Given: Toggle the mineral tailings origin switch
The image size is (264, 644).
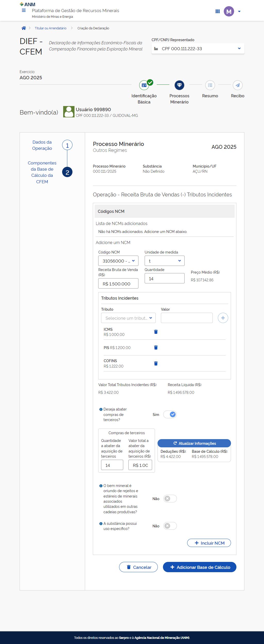Looking at the screenshot, I should pyautogui.click(x=170, y=499).
